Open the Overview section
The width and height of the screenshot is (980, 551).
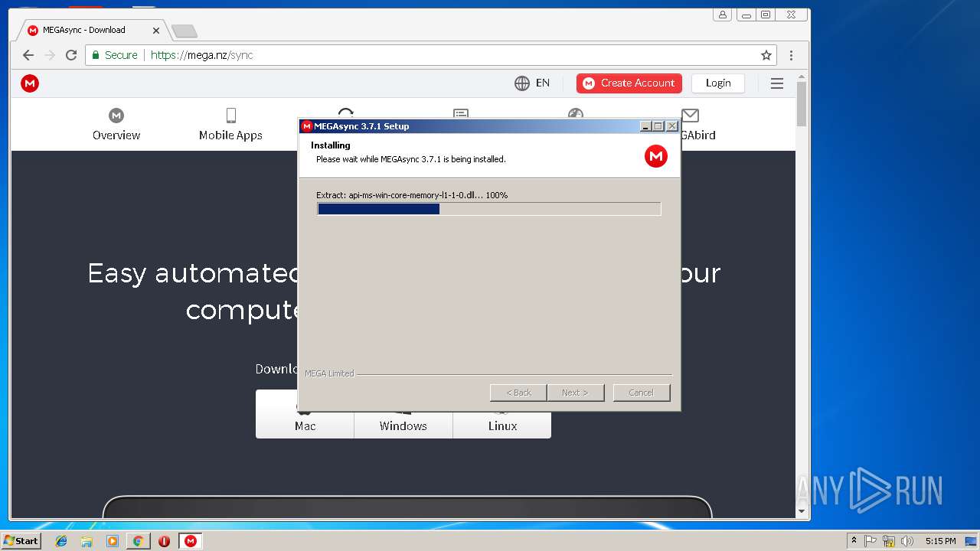coord(116,125)
